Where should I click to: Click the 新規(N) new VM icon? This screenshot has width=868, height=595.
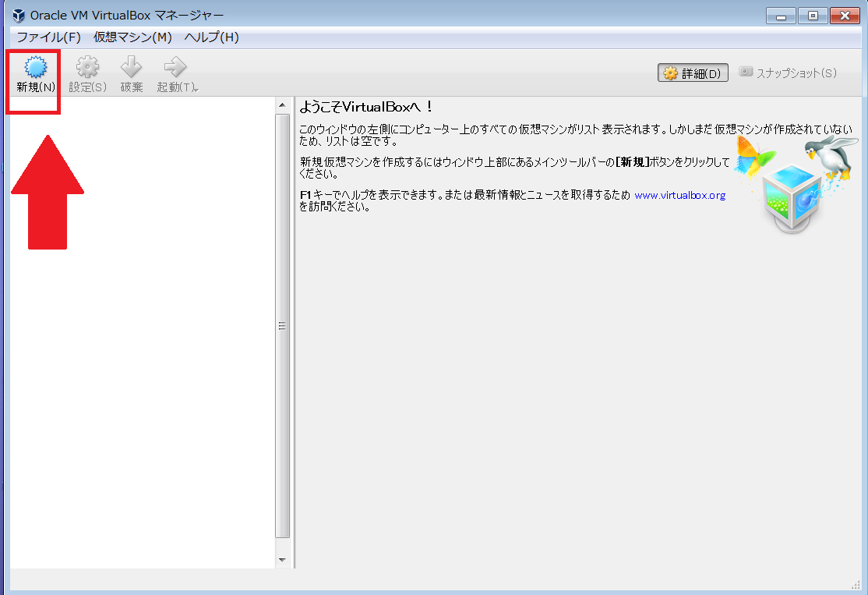(35, 67)
